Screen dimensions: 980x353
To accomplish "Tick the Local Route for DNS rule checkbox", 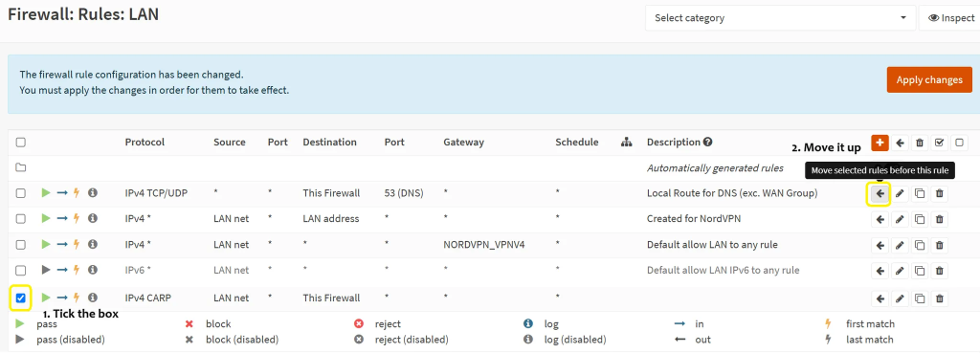I will click(21, 193).
